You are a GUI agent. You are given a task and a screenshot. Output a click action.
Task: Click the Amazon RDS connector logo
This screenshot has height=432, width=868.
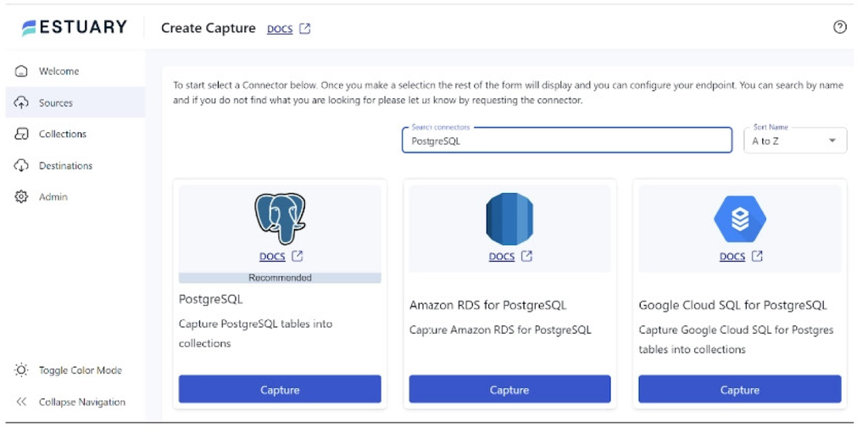pyautogui.click(x=509, y=219)
